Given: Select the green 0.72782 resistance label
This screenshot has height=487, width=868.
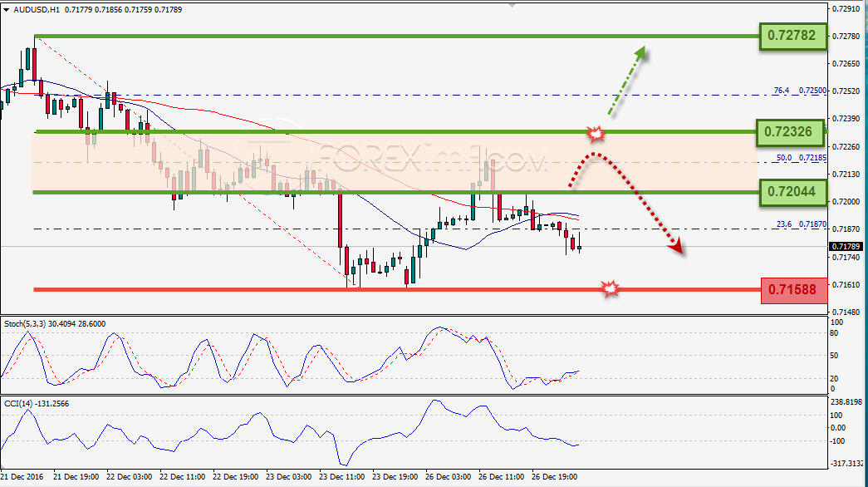Looking at the screenshot, I should 792,36.
